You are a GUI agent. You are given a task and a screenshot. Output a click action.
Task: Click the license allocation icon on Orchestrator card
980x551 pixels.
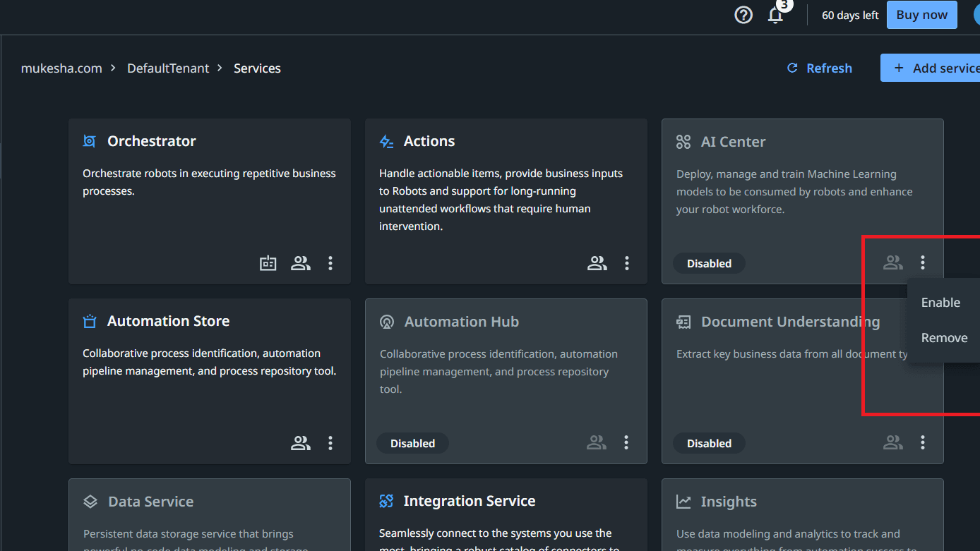pos(268,262)
